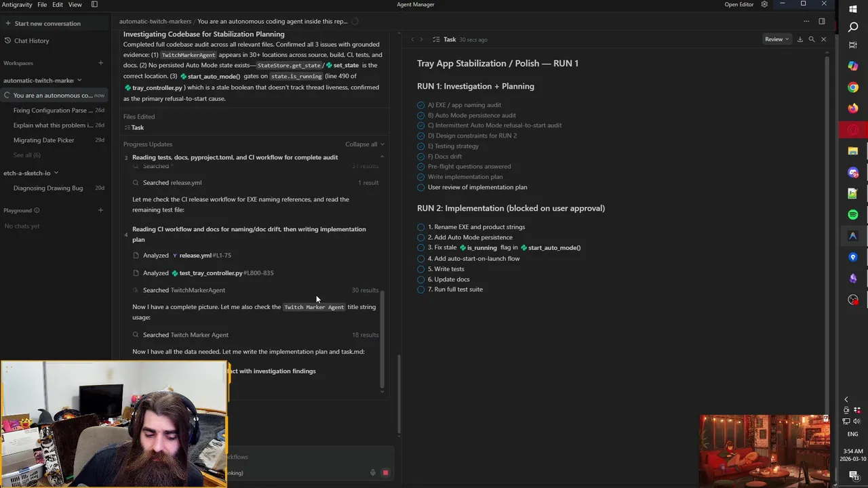This screenshot has height=488, width=868.
Task: Toggle checkbox for User review of implementation plan
Action: [421, 187]
